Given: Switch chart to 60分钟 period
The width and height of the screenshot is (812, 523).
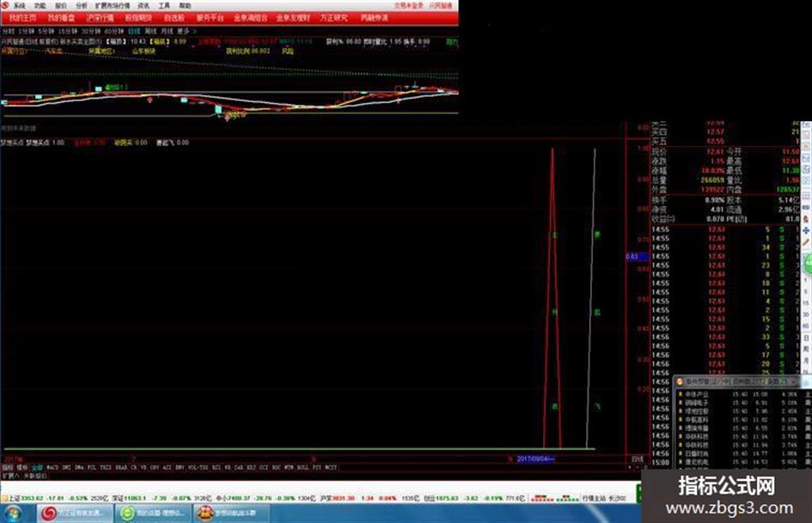Looking at the screenshot, I should [114, 31].
